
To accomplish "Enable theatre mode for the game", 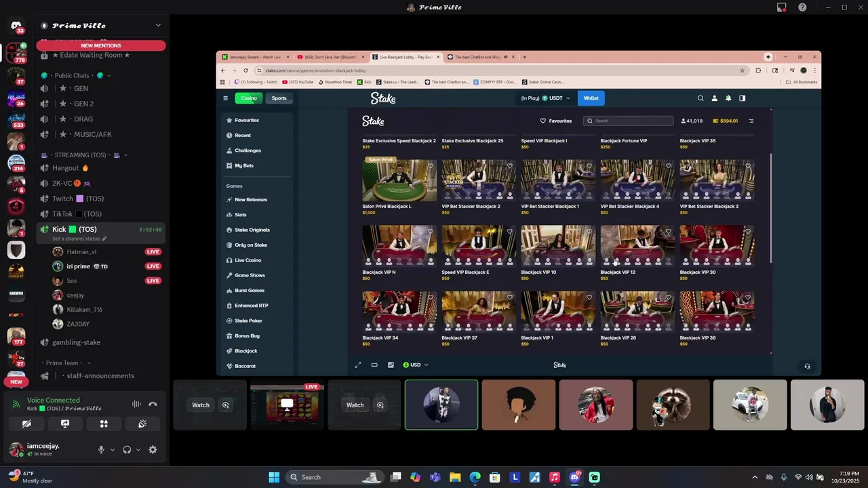I will tap(374, 365).
